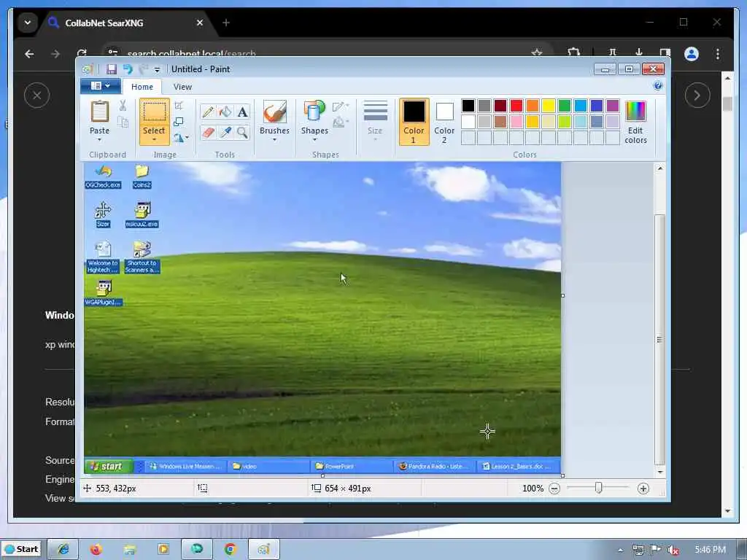Open Chrome three-dot menu
The height and width of the screenshot is (560, 747).
click(718, 54)
